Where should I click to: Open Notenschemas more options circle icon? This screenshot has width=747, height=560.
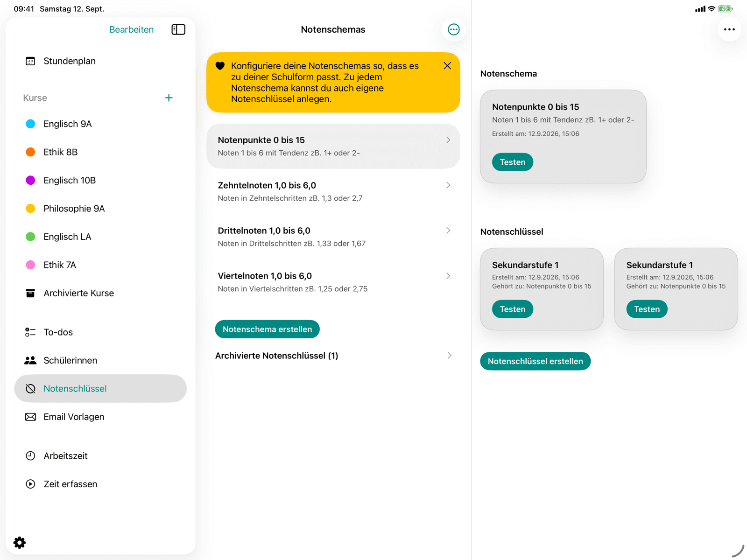point(453,29)
